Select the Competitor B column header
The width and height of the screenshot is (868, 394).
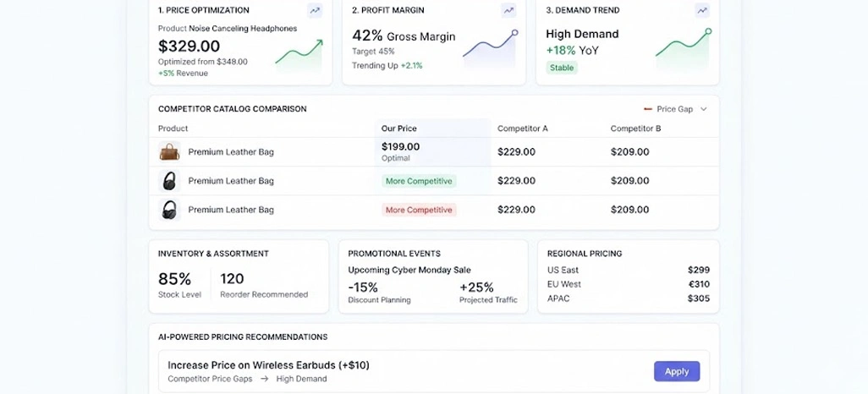click(635, 129)
